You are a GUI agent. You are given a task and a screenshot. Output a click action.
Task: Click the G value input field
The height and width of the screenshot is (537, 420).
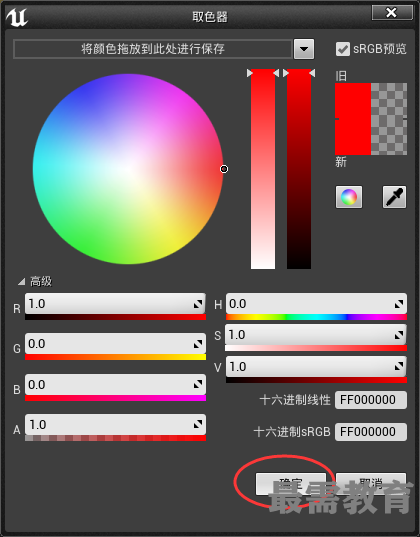[115, 344]
